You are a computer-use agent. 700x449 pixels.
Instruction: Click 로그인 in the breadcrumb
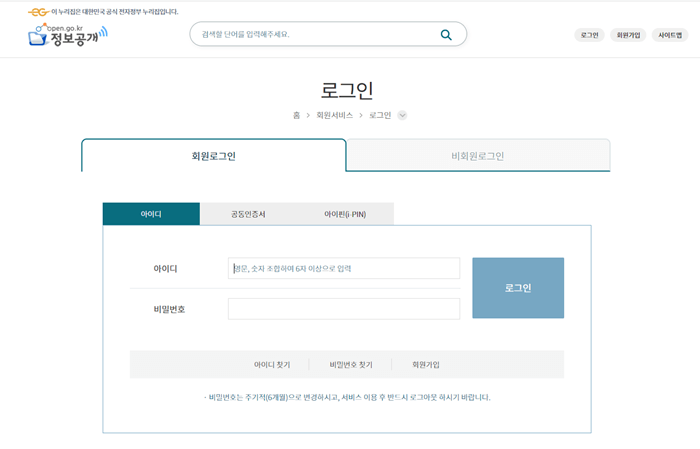click(380, 115)
